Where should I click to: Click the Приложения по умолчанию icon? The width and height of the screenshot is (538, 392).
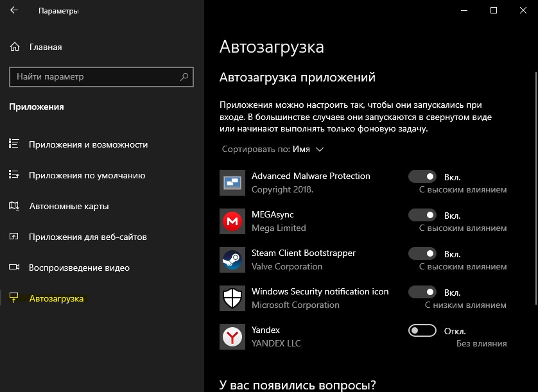pyautogui.click(x=13, y=175)
